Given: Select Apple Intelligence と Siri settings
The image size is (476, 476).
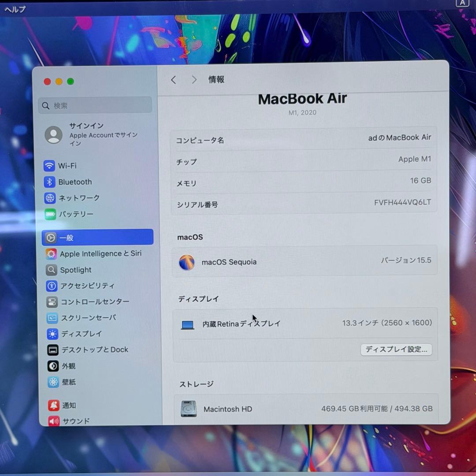Looking at the screenshot, I should [101, 253].
